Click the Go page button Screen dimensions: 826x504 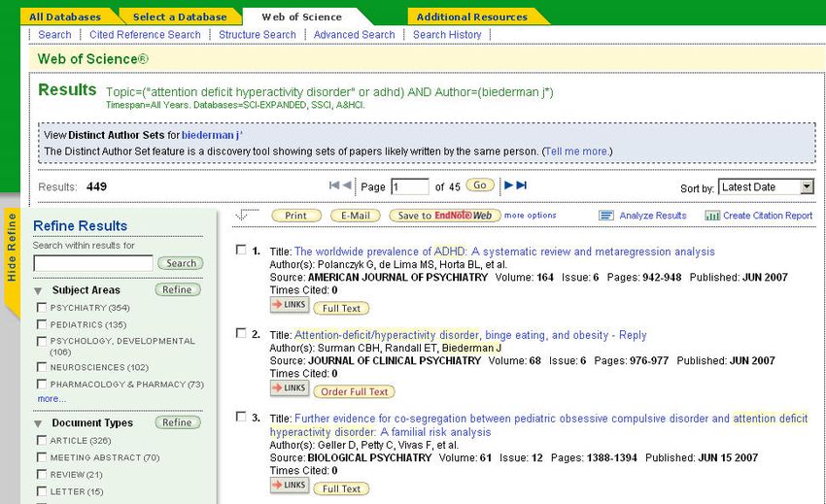tap(480, 185)
